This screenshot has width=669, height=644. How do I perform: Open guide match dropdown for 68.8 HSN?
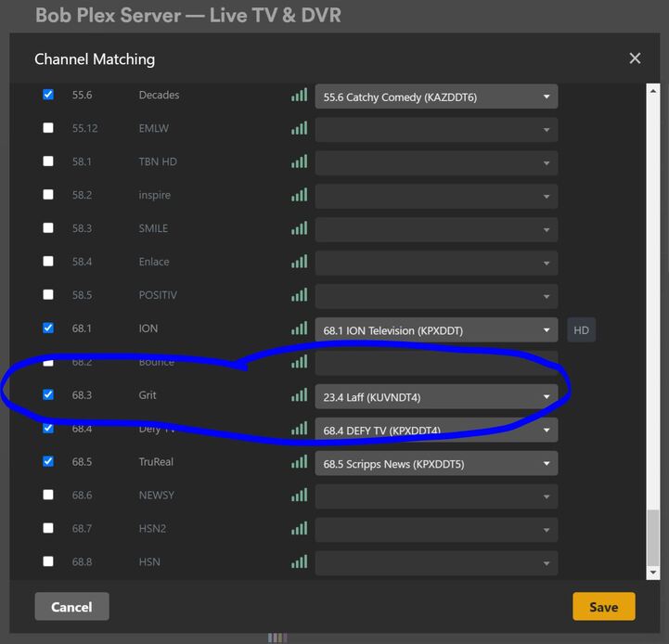point(436,563)
